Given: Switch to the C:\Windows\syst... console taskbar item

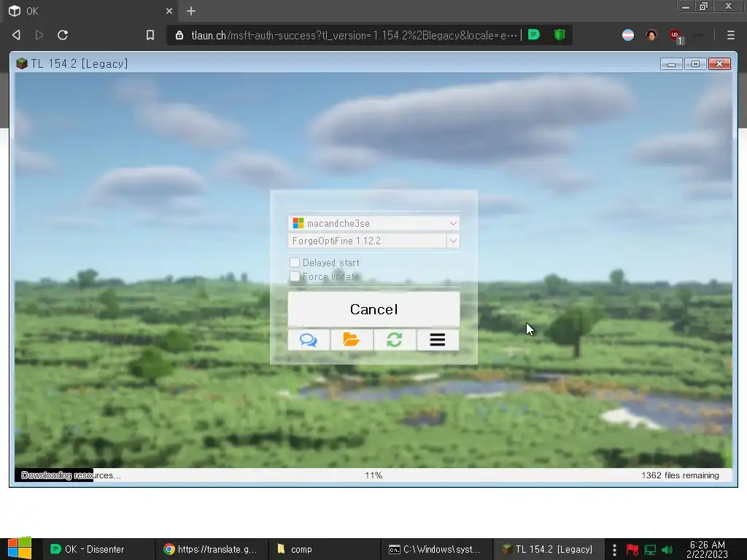Looking at the screenshot, I should [x=436, y=549].
